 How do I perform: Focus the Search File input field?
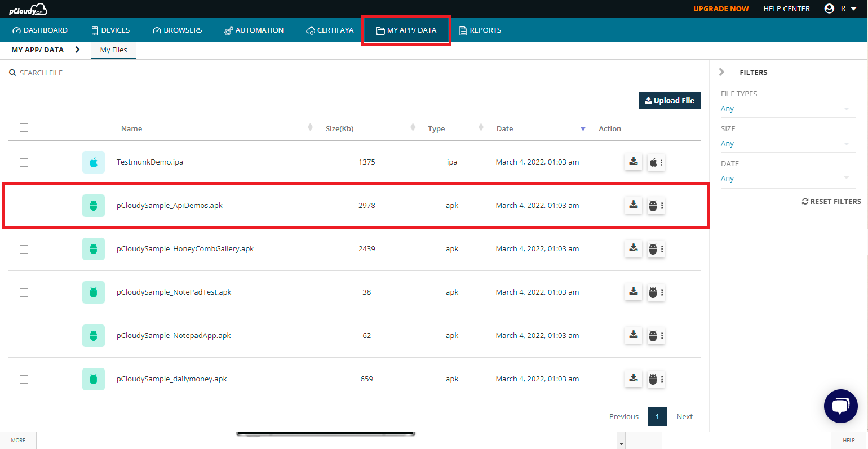click(41, 73)
